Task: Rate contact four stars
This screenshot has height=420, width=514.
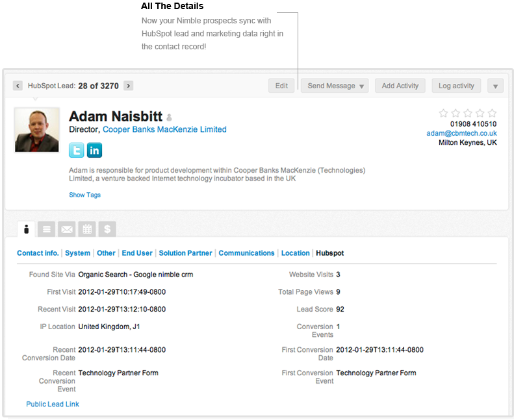Action: coord(480,113)
